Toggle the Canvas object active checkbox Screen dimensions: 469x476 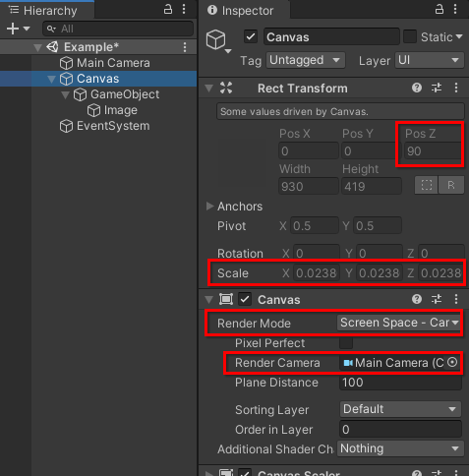click(251, 36)
